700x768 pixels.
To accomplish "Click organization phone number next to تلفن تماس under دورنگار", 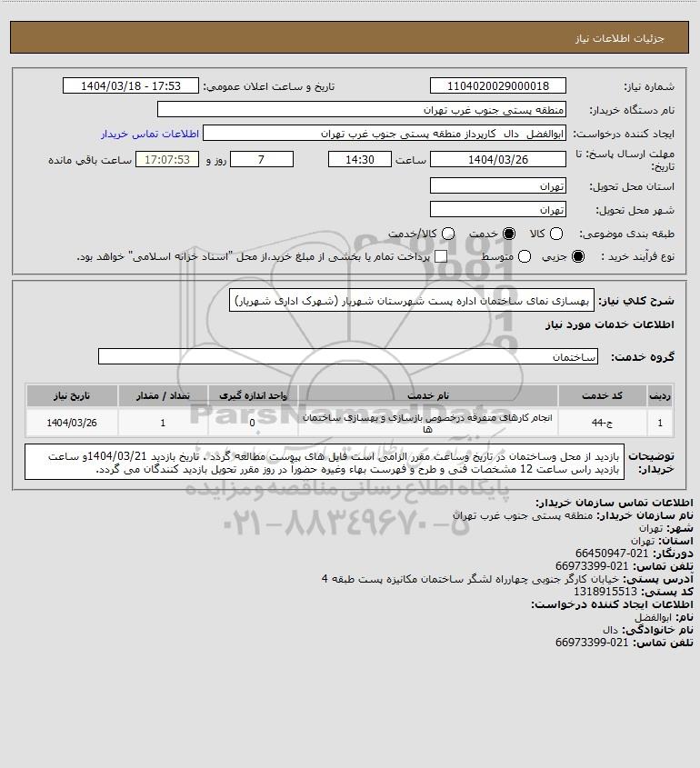I will click(592, 566).
